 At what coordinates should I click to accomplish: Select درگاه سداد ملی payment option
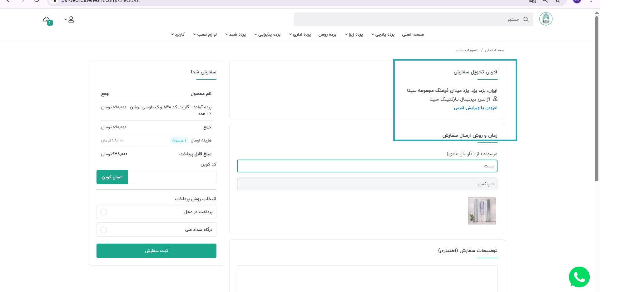coord(104,230)
